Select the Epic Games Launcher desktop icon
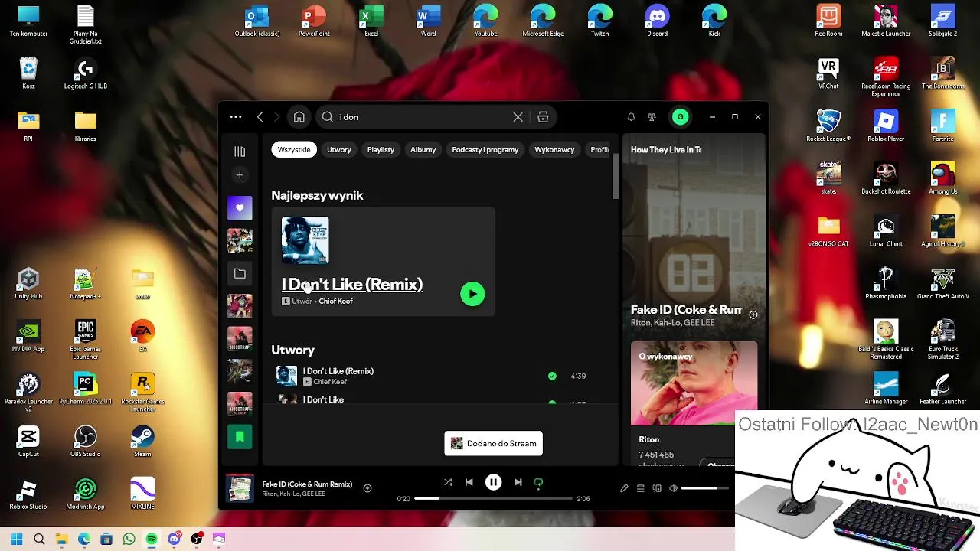The width and height of the screenshot is (980, 551). point(85,340)
